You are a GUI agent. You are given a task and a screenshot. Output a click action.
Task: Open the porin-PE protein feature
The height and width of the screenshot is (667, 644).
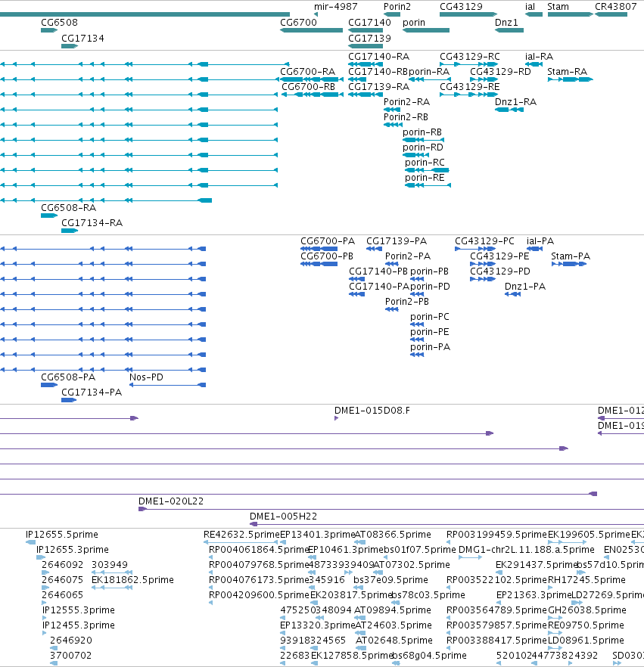pyautogui.click(x=430, y=332)
